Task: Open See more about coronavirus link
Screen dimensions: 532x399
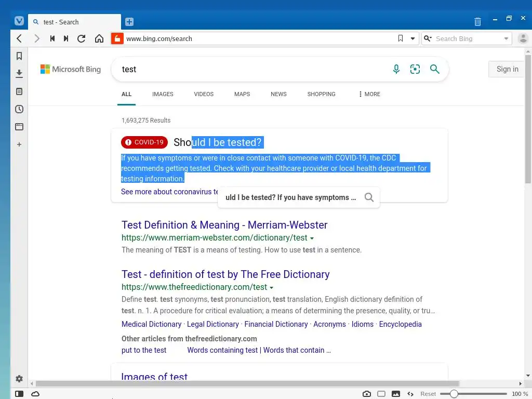Action: tap(170, 192)
